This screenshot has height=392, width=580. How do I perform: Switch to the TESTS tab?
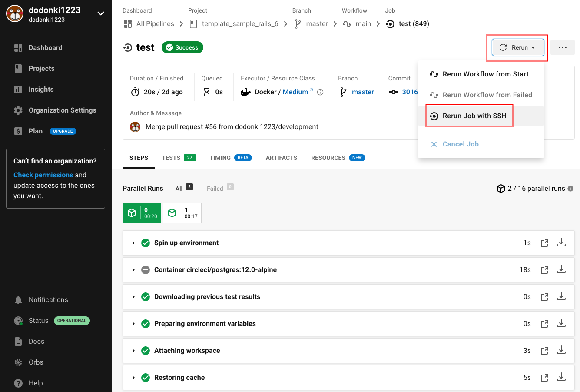pyautogui.click(x=179, y=158)
